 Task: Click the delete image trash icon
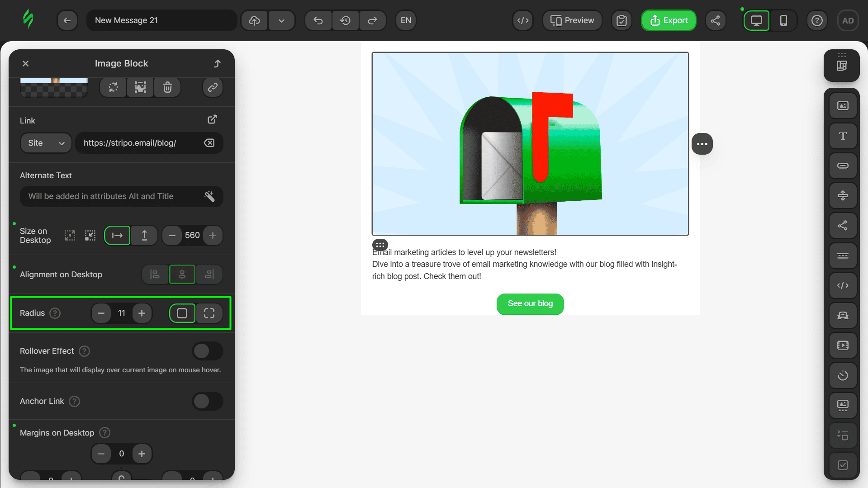(167, 87)
